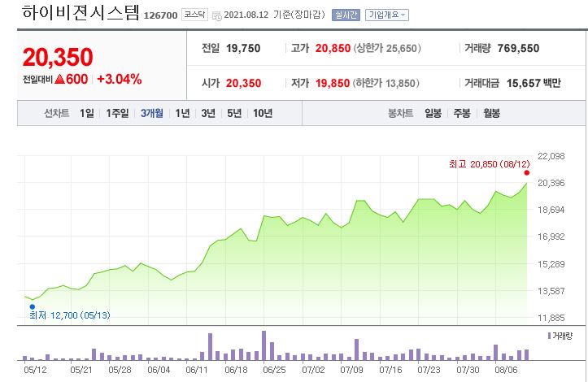Image resolution: width=588 pixels, height=382 pixels.
Task: Select the 3개월 line chart tab
Action: [x=152, y=113]
